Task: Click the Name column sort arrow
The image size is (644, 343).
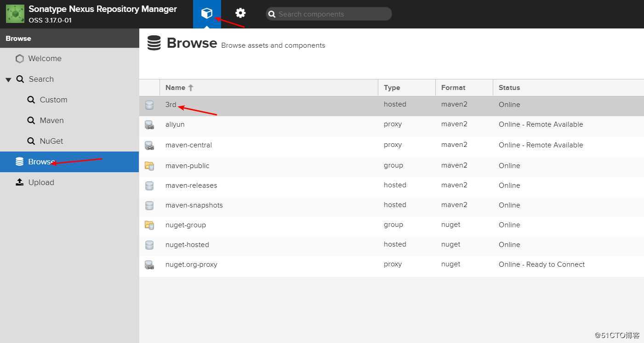Action: tap(191, 87)
